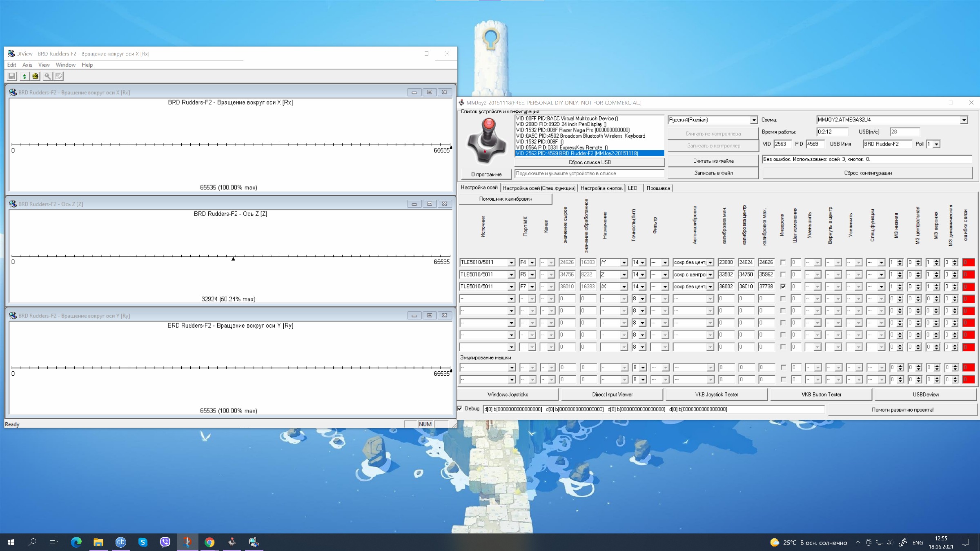Viewport: 980px width, 551px height.
Task: Click the green refresh arrows toolbar icon
Action: 24,76
